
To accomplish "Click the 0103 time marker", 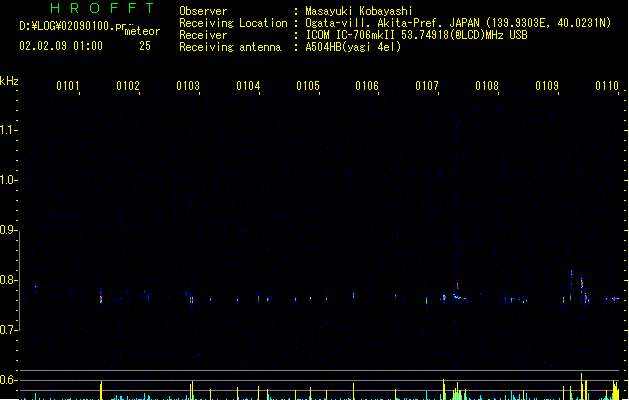I will click(x=188, y=85).
